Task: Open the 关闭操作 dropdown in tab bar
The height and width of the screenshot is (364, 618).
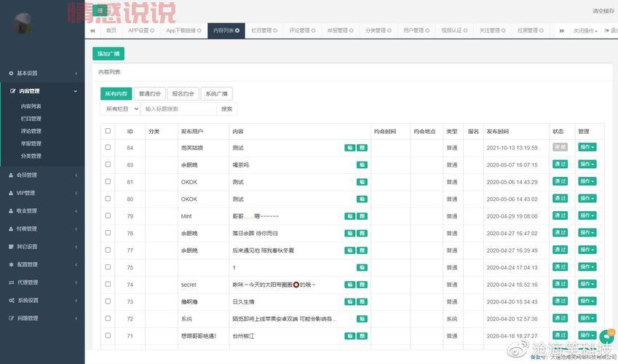Action: tap(585, 31)
